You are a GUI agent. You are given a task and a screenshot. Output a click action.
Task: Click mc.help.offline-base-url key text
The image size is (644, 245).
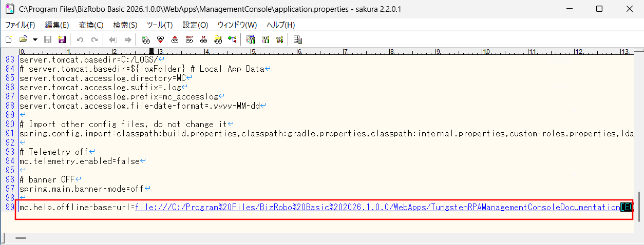point(74,207)
